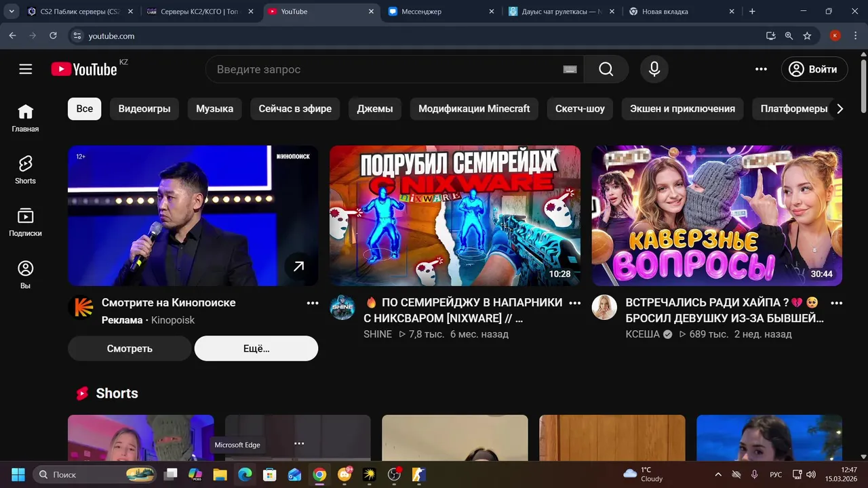Open a new tab with plus

coord(752,12)
